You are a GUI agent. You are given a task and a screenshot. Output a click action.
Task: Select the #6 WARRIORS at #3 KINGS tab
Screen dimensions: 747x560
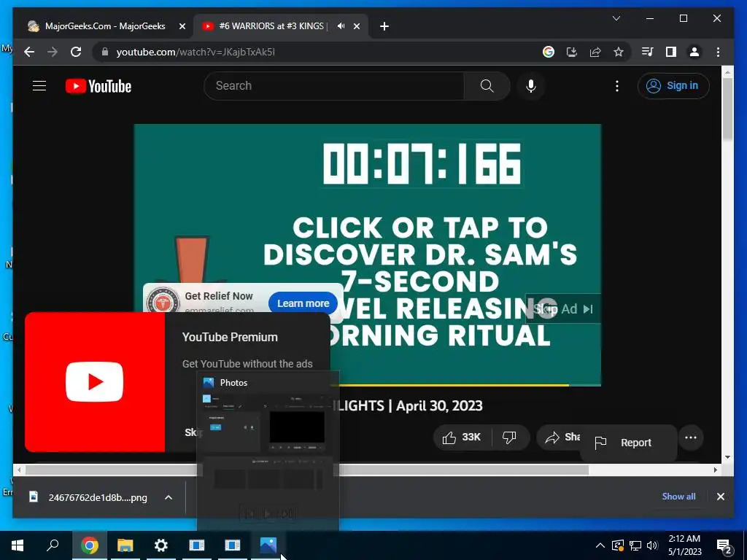tap(273, 26)
